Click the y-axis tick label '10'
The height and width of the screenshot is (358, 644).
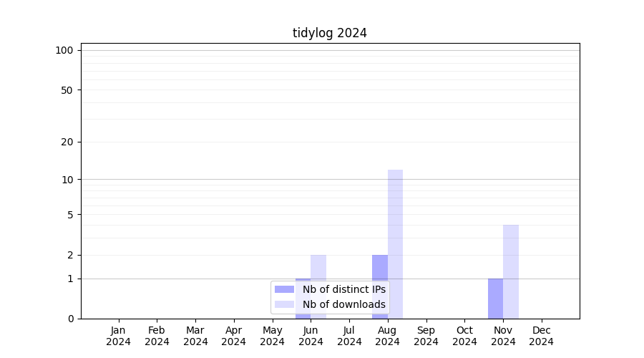[x=67, y=180]
